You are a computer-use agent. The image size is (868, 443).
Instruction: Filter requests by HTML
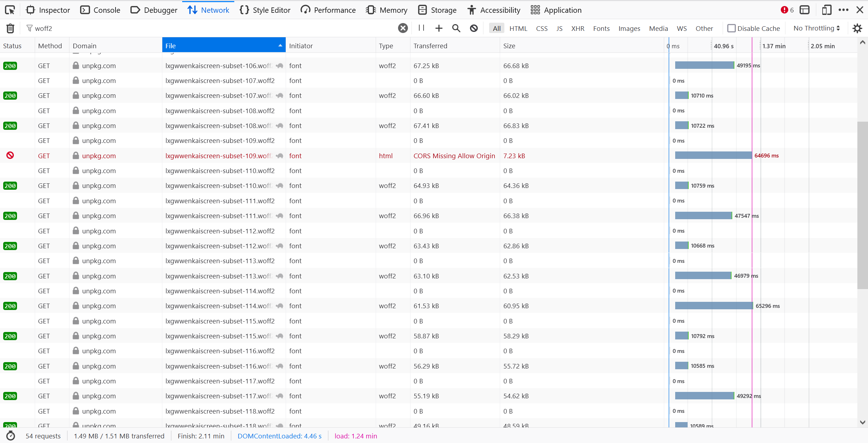tap(518, 28)
